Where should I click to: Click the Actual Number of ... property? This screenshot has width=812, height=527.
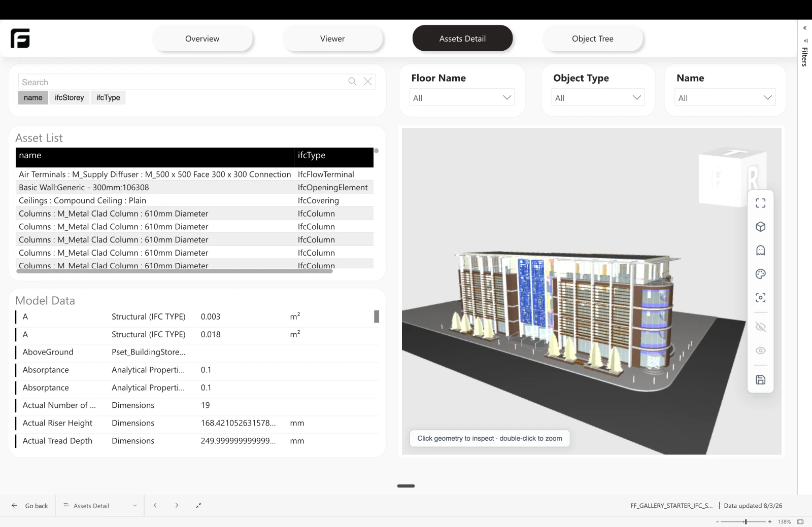click(59, 405)
